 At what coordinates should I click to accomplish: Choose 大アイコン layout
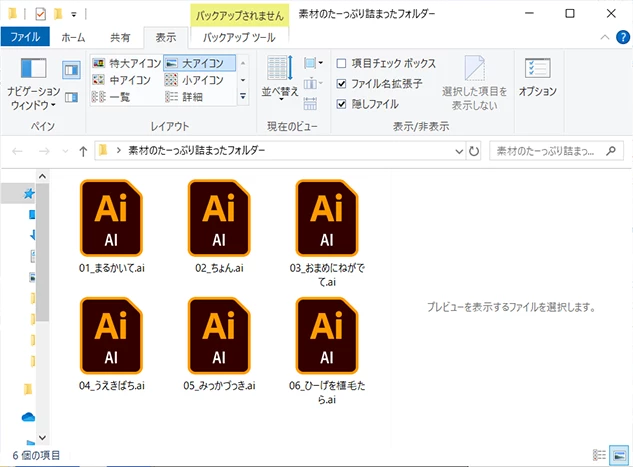(x=199, y=63)
